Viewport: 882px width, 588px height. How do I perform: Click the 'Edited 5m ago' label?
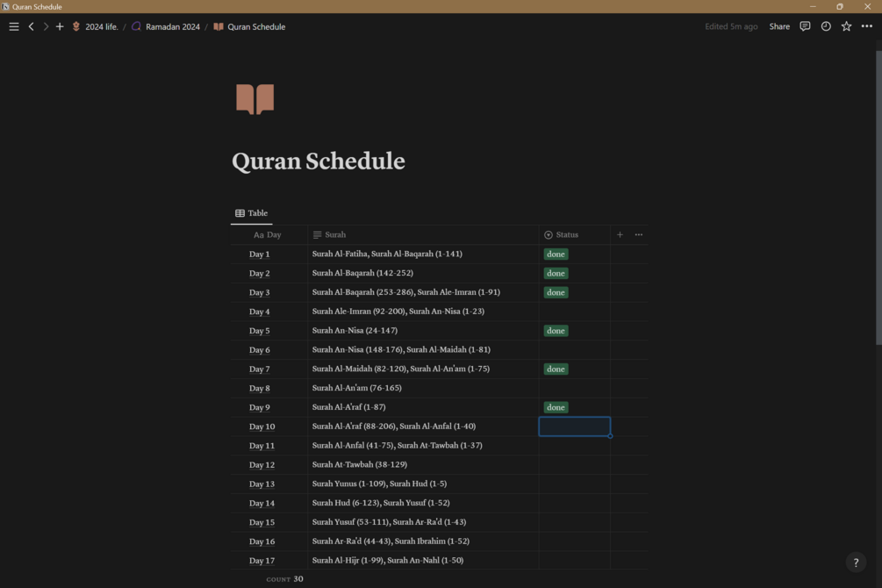pos(731,26)
